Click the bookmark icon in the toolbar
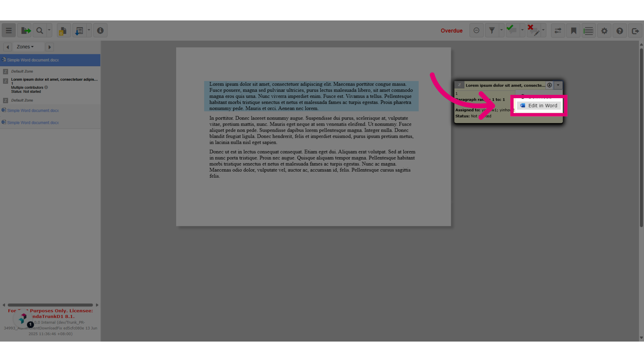Viewport: 644px width, 362px height. click(x=574, y=31)
